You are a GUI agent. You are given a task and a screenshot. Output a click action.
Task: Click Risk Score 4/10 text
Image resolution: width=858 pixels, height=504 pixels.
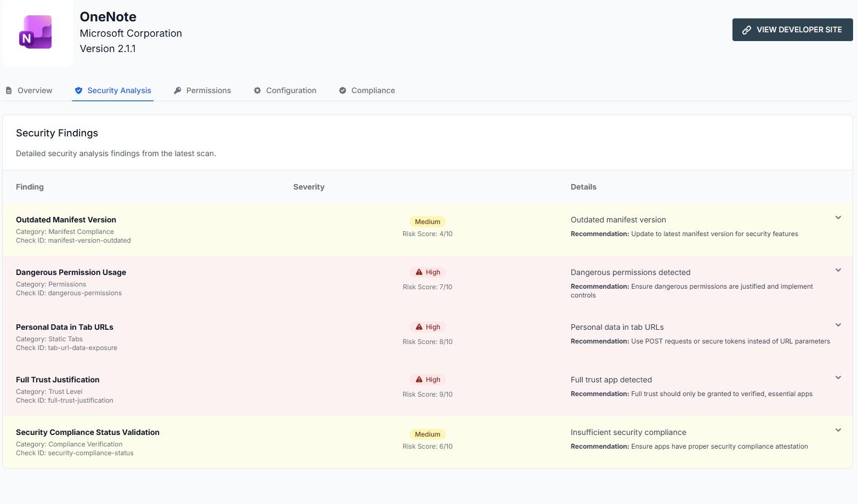pyautogui.click(x=428, y=234)
